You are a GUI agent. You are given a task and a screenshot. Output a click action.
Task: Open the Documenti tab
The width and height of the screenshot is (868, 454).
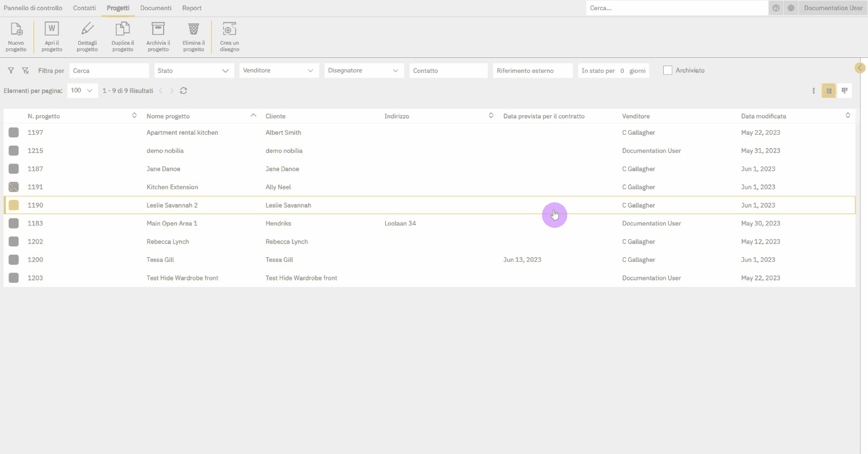[x=155, y=8]
